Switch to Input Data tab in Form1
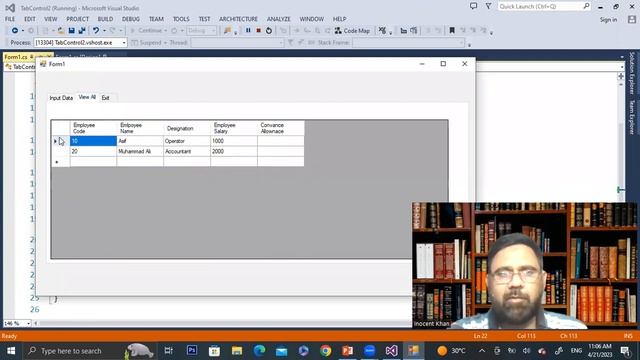640x360 pixels. click(x=61, y=98)
